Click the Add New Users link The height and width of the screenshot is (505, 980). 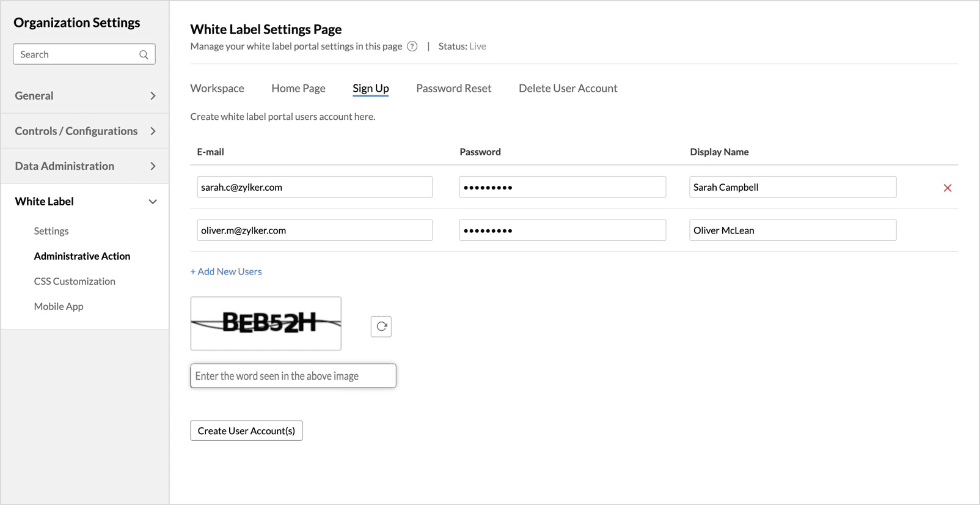point(226,271)
